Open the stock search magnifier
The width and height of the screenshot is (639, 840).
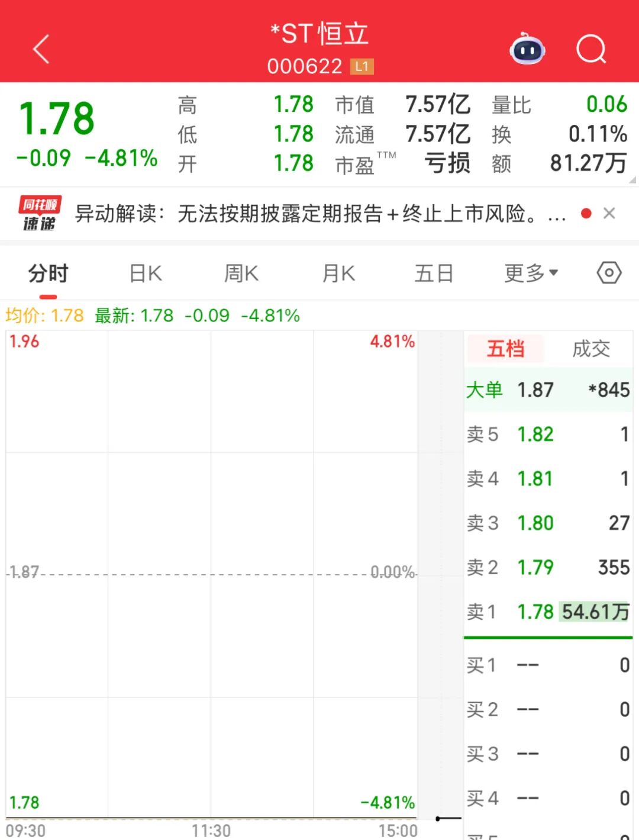pyautogui.click(x=590, y=50)
